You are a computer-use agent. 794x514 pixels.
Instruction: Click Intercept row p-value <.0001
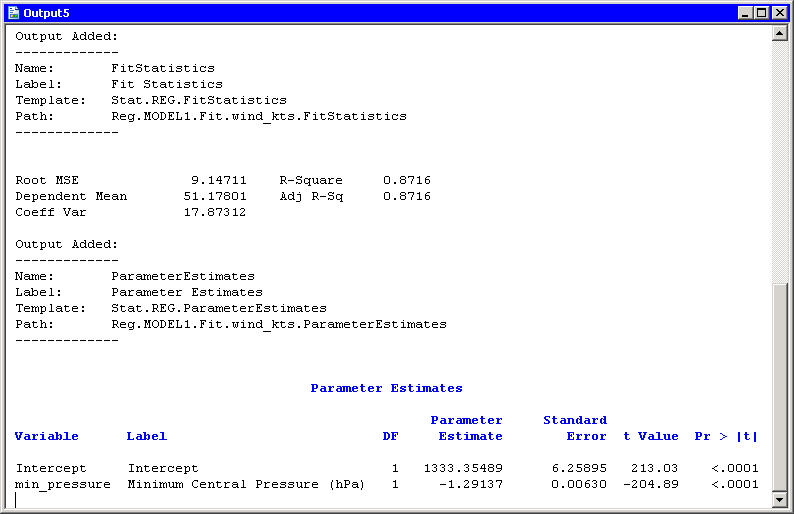tap(735, 468)
